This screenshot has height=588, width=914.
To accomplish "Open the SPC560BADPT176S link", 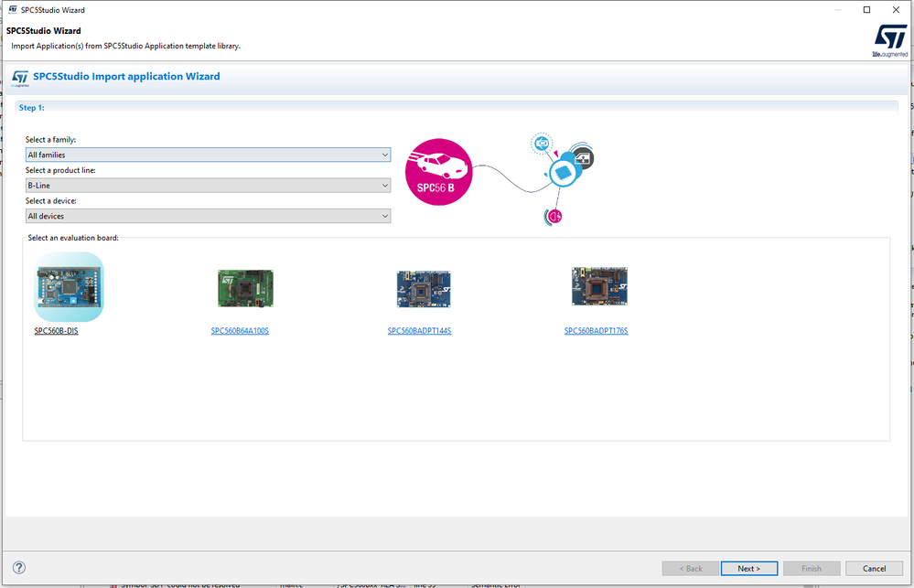I will coord(596,331).
